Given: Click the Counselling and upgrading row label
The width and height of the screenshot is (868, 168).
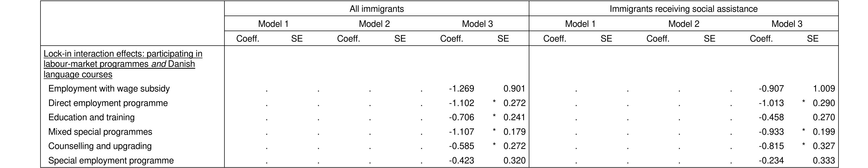Looking at the screenshot, I should click(100, 146).
